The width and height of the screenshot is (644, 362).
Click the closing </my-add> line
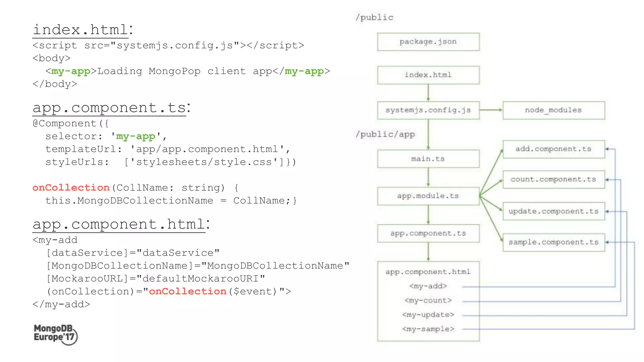(x=61, y=304)
